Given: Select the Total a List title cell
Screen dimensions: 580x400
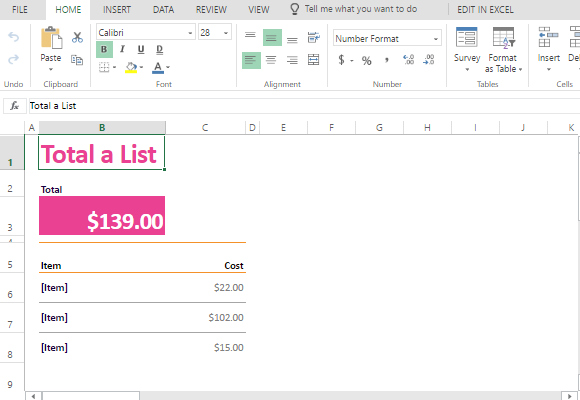Looking at the screenshot, I should coord(102,152).
